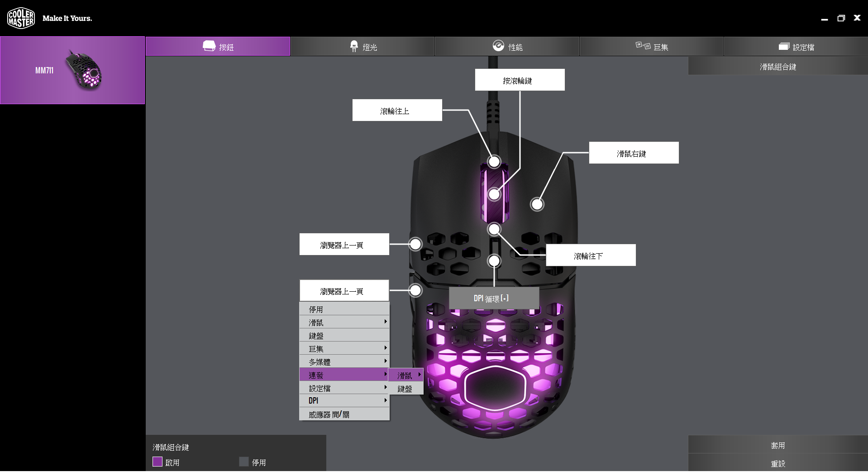This screenshot has width=868, height=472.
Task: Close the Cooler Master application
Action: [x=857, y=18]
